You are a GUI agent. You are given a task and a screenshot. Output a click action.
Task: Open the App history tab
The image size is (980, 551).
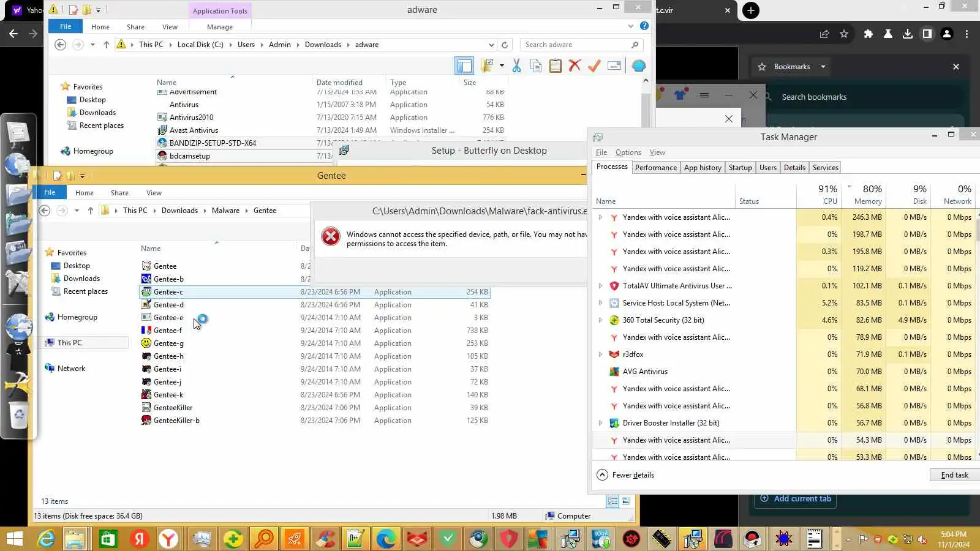coord(703,168)
